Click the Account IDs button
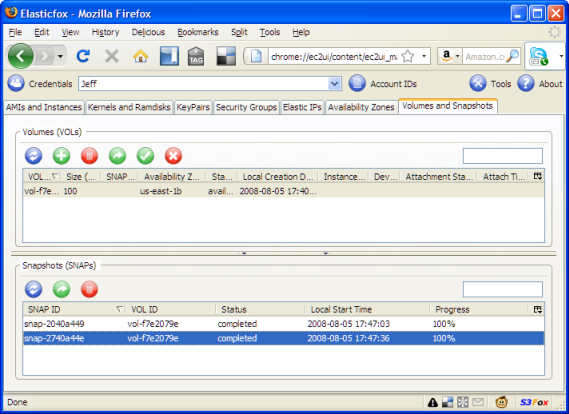This screenshot has height=414, width=569. pos(383,83)
